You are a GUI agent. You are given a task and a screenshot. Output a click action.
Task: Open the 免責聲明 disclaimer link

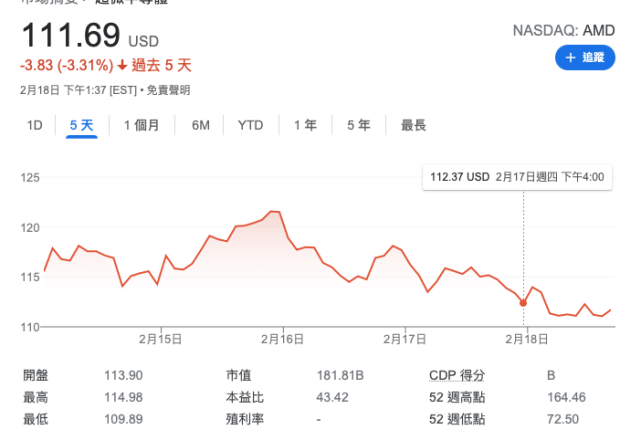pyautogui.click(x=168, y=90)
